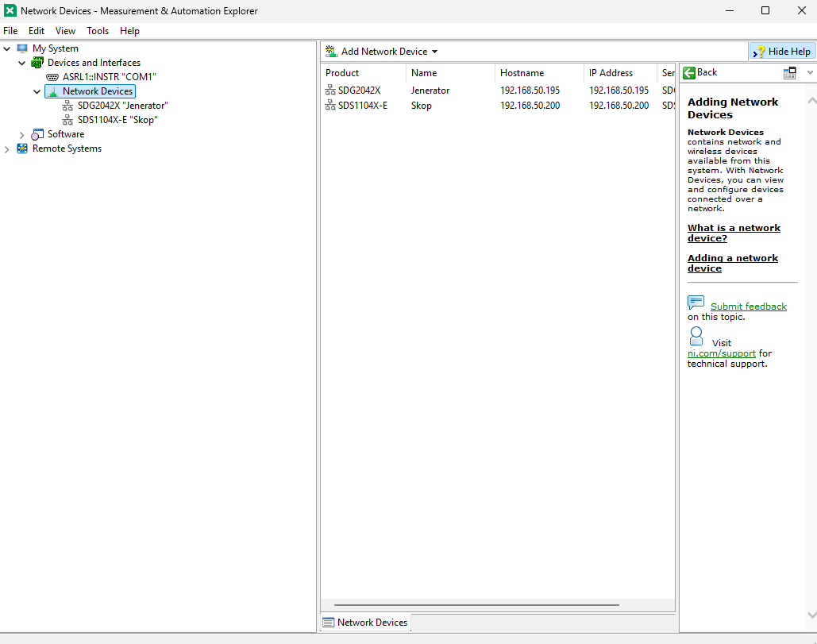Image resolution: width=817 pixels, height=644 pixels.
Task: Click the Software node icon
Action: pyautogui.click(x=37, y=134)
